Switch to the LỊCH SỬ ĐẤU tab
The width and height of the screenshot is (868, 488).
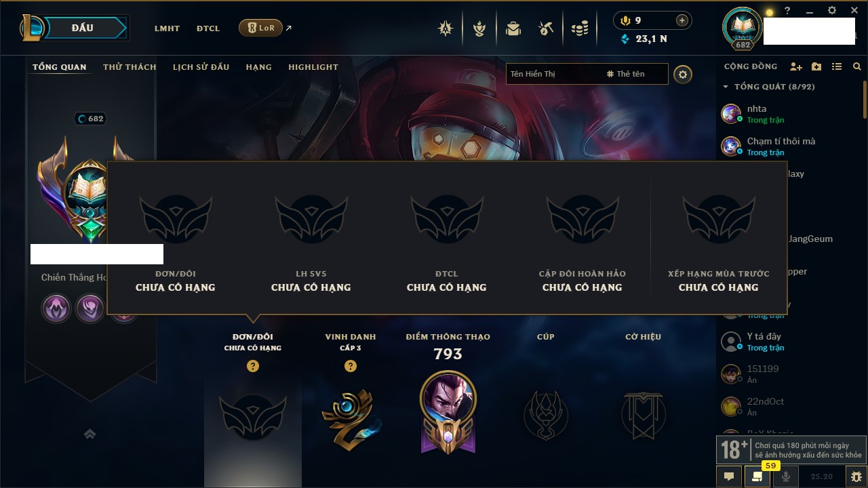point(201,67)
